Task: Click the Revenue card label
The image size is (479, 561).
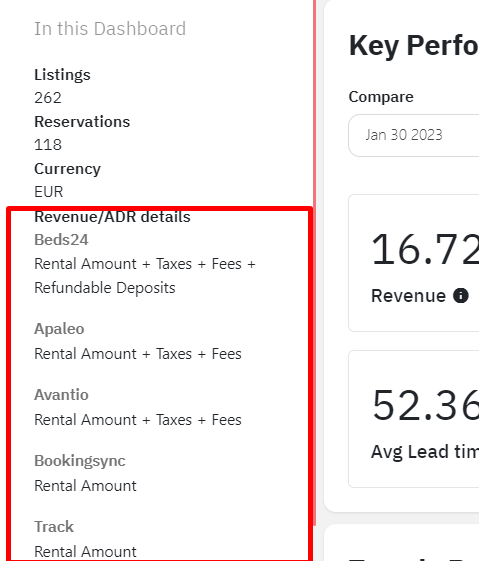Action: point(408,296)
